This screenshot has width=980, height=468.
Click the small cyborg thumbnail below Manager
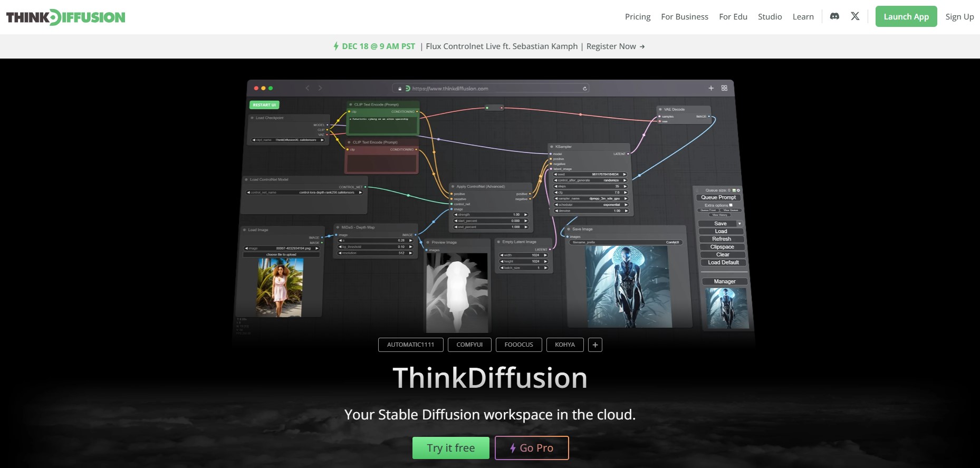[726, 308]
